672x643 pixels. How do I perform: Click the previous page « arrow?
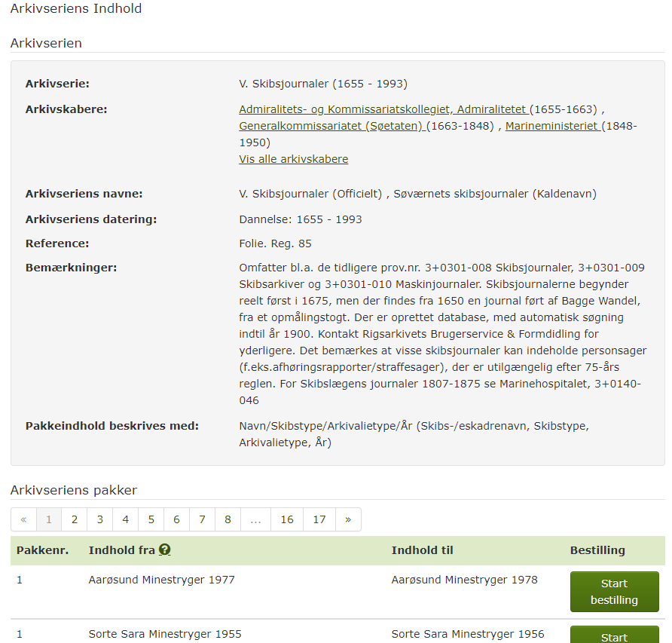click(23, 519)
